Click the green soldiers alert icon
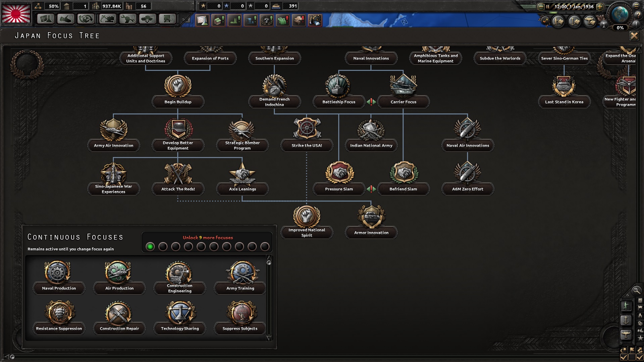 [x=283, y=20]
